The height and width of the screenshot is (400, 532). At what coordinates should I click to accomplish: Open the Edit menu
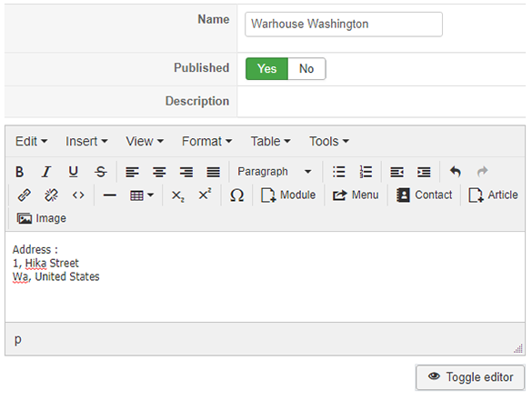point(31,142)
